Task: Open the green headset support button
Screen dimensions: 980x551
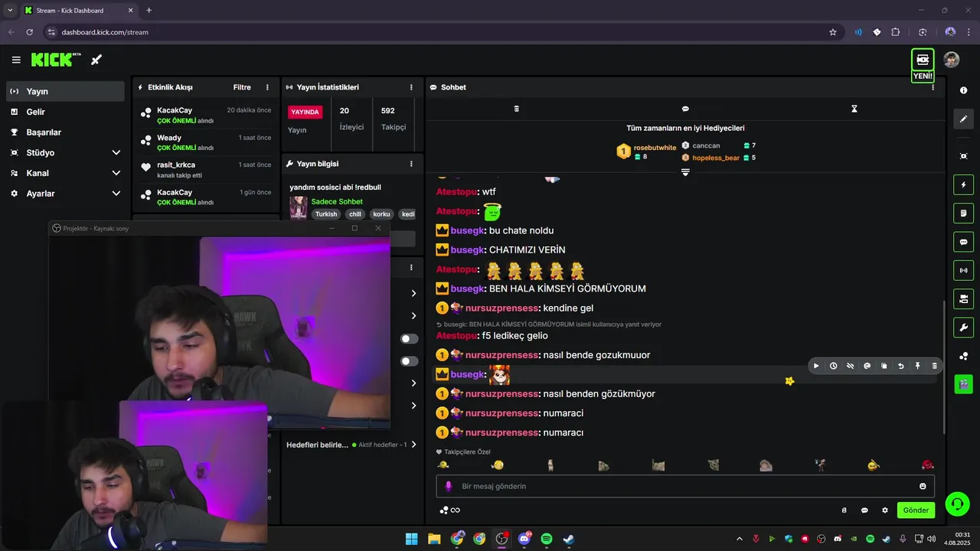Action: [x=957, y=504]
